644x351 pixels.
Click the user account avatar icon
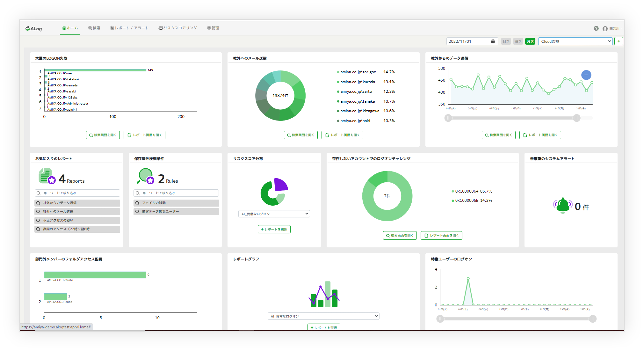pyautogui.click(x=605, y=28)
